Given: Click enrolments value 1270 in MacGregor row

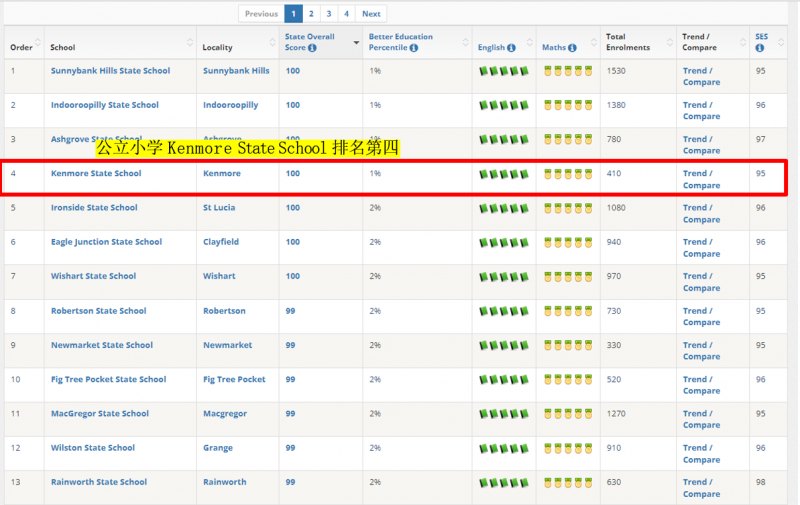Looking at the screenshot, I should 616,413.
